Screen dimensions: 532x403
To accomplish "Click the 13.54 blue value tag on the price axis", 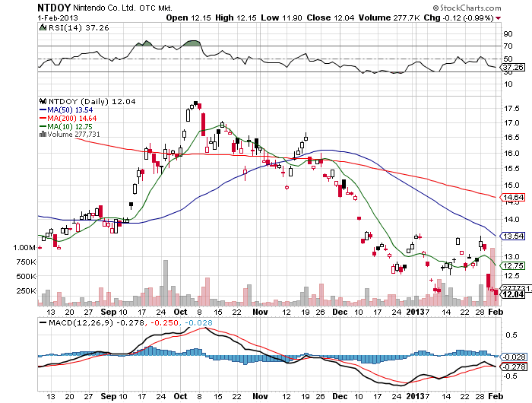I will pyautogui.click(x=513, y=236).
